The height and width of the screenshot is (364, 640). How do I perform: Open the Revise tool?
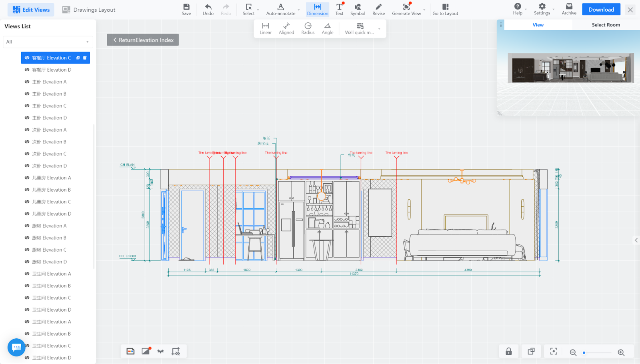(x=378, y=9)
